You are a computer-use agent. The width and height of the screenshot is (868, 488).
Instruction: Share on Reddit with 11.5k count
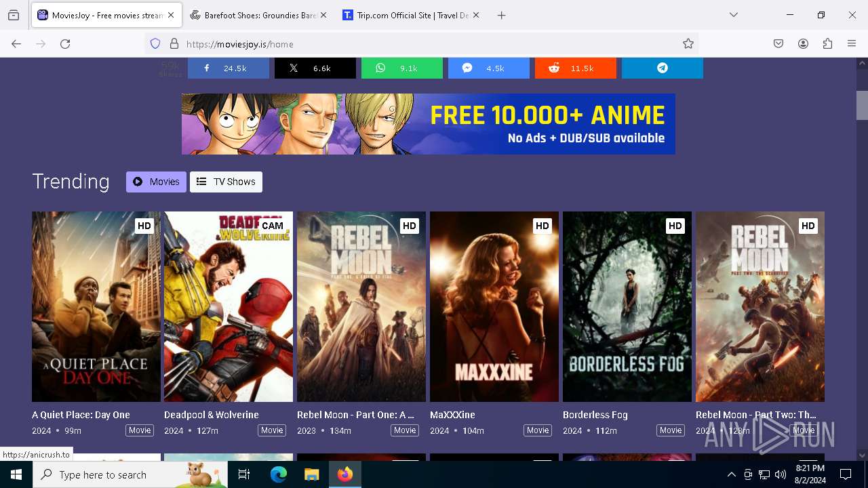575,68
